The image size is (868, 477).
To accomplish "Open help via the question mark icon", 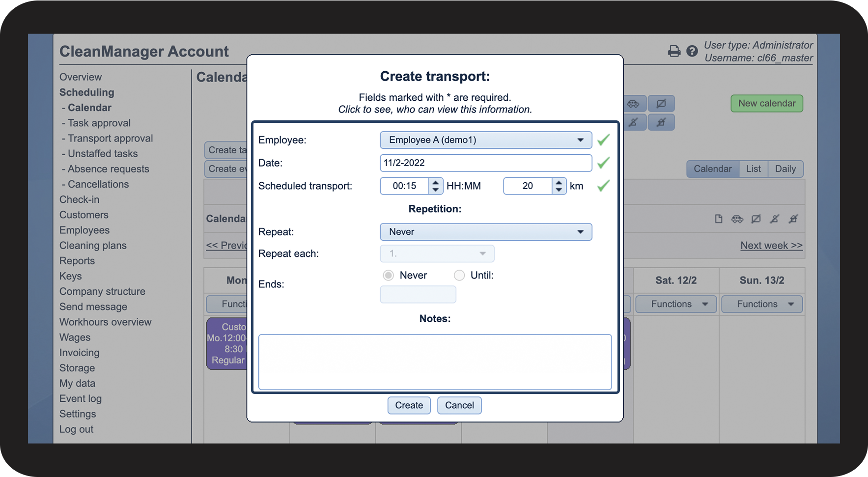I will click(x=692, y=51).
